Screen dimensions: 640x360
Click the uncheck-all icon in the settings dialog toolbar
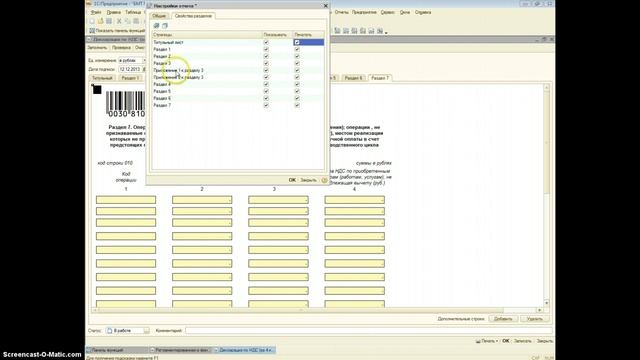(165, 26)
